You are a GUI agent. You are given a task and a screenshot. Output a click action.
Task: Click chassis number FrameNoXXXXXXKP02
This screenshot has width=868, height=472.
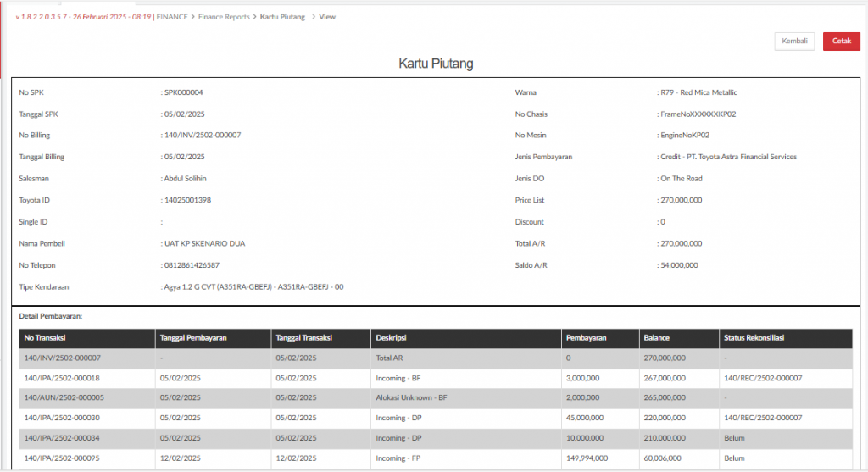pos(698,114)
